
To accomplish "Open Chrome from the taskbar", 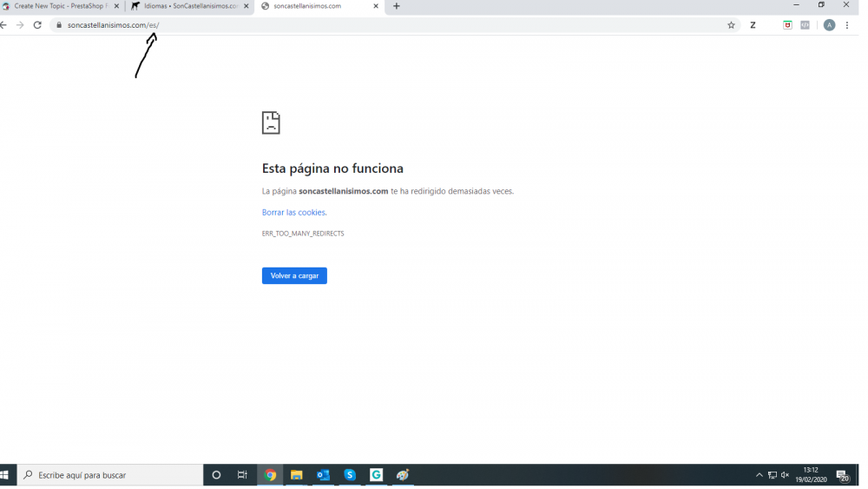I will pyautogui.click(x=270, y=475).
